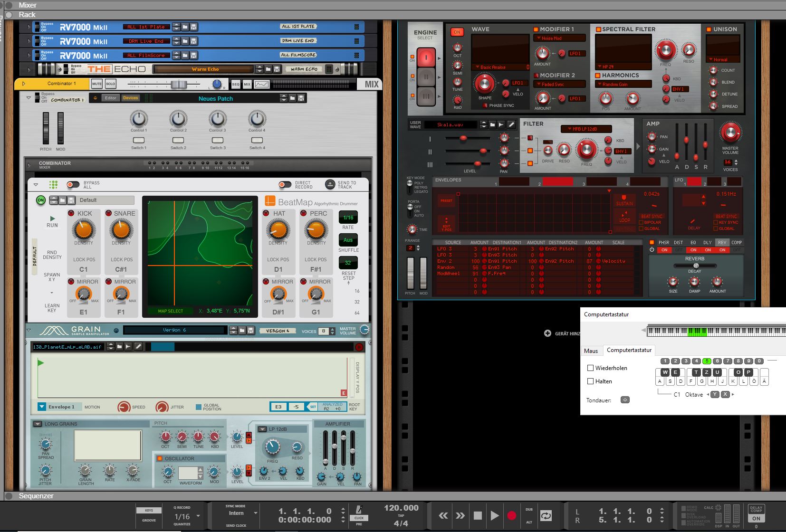This screenshot has width=786, height=532.
Task: Select Engine I in the Europa engine selector
Action: click(426, 57)
